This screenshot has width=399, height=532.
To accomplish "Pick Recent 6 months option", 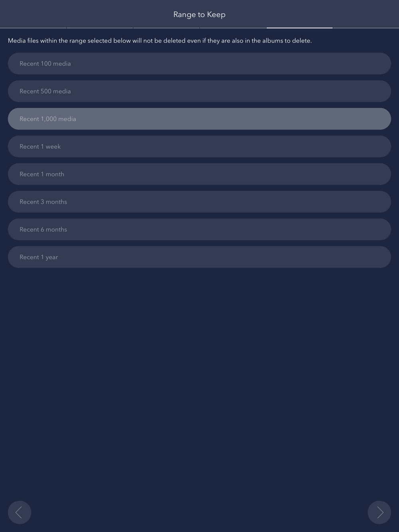I will tap(199, 229).
